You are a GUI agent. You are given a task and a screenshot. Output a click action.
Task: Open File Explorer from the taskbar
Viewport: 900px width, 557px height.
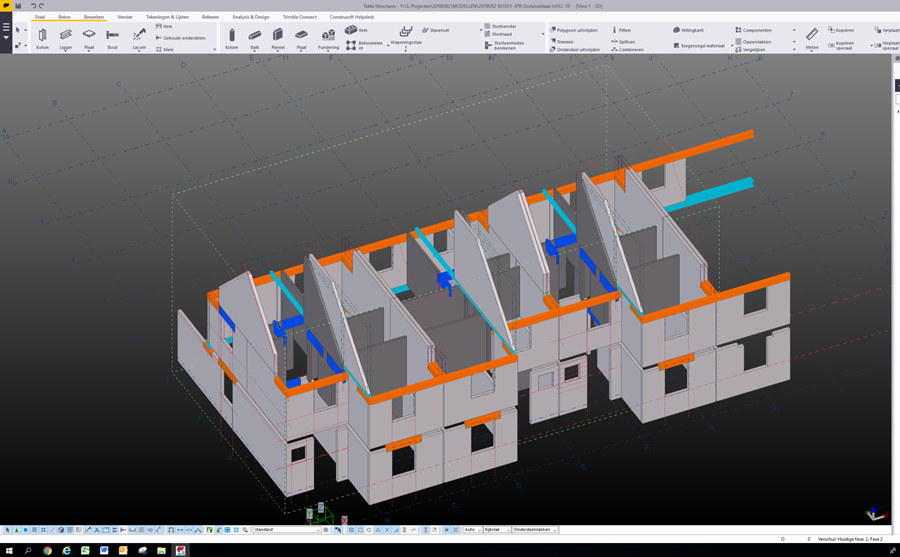click(161, 551)
